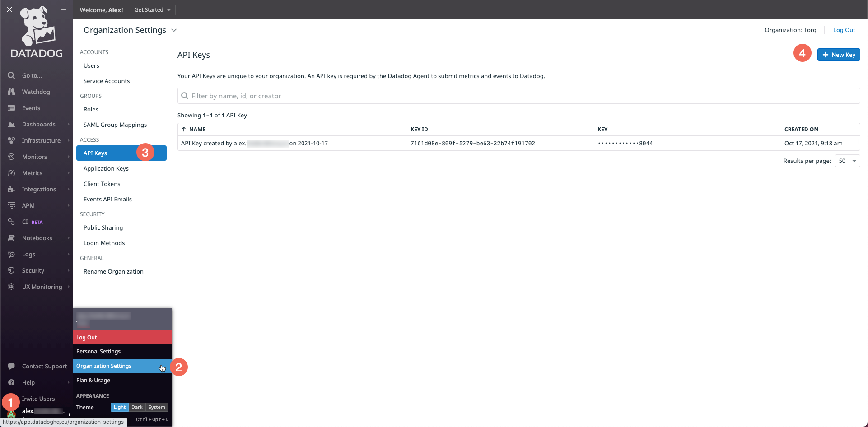This screenshot has width=868, height=427.
Task: Click red Log Out in user menu
Action: 122,337
